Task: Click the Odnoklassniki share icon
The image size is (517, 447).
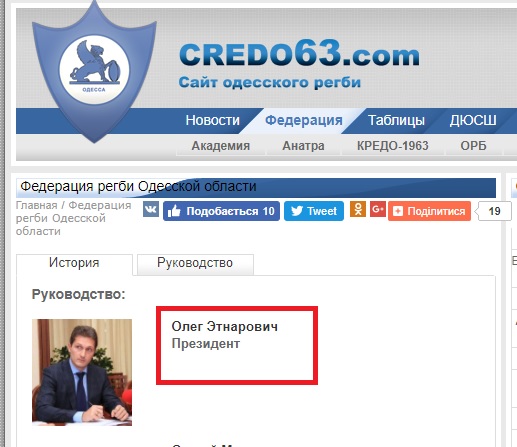Action: pyautogui.click(x=358, y=209)
